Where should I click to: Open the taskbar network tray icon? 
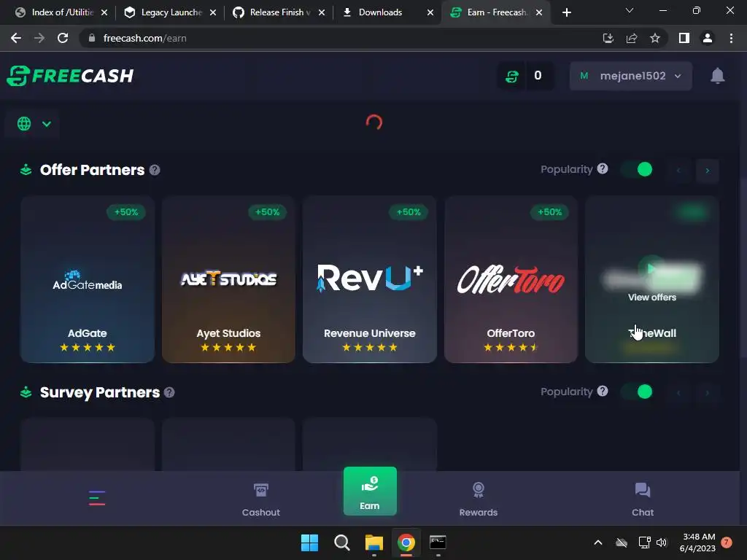tap(644, 542)
